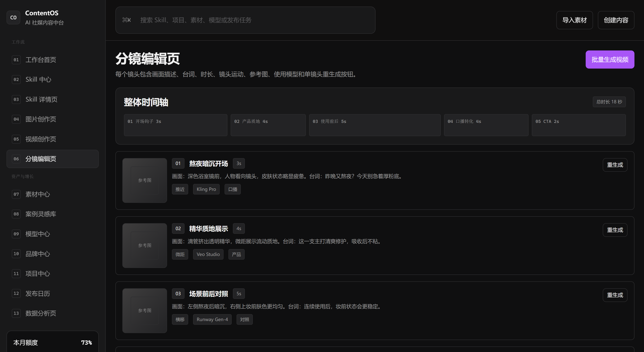Click the 对照 tag
This screenshot has height=352, width=644.
[x=244, y=319]
